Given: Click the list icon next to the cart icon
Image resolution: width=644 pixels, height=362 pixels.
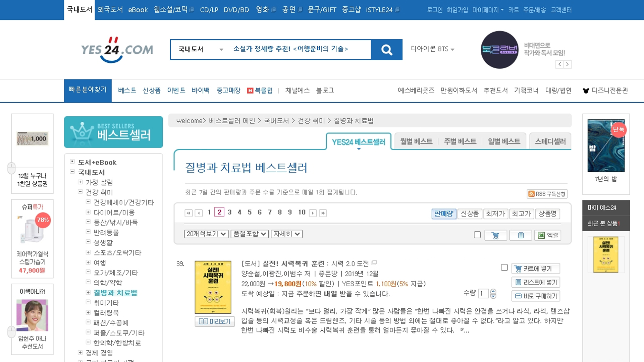Looking at the screenshot, I should pos(521,235).
